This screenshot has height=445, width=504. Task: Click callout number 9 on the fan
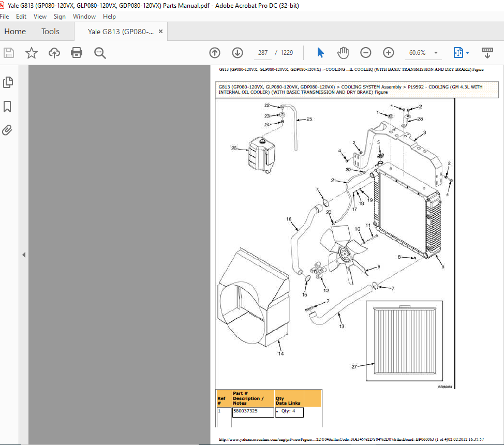tap(379, 266)
